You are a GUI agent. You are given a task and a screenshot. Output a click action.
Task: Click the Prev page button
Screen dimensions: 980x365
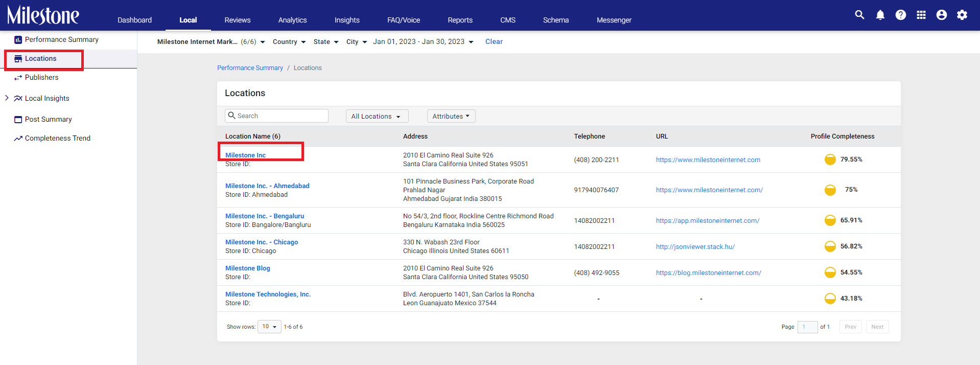851,327
